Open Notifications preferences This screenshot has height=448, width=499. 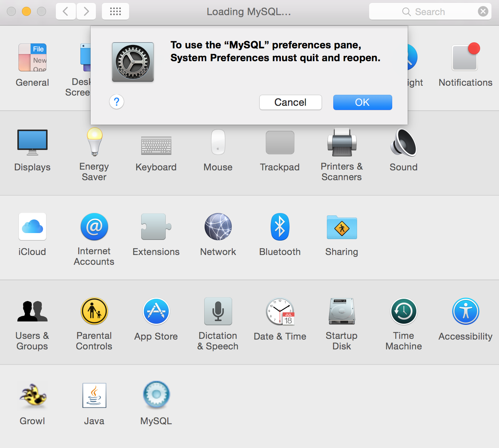tap(465, 57)
